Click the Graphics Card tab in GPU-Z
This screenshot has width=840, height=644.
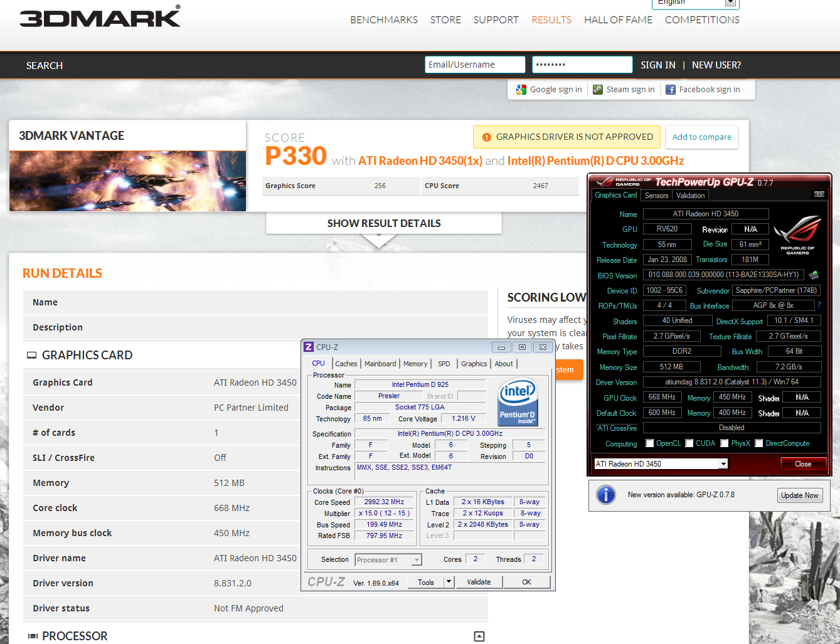pyautogui.click(x=616, y=195)
